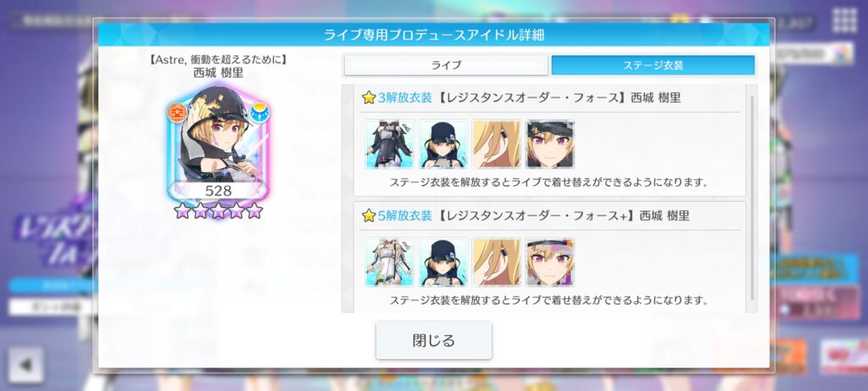
Task: Click the costume list vertical scrollbar
Action: click(752, 198)
